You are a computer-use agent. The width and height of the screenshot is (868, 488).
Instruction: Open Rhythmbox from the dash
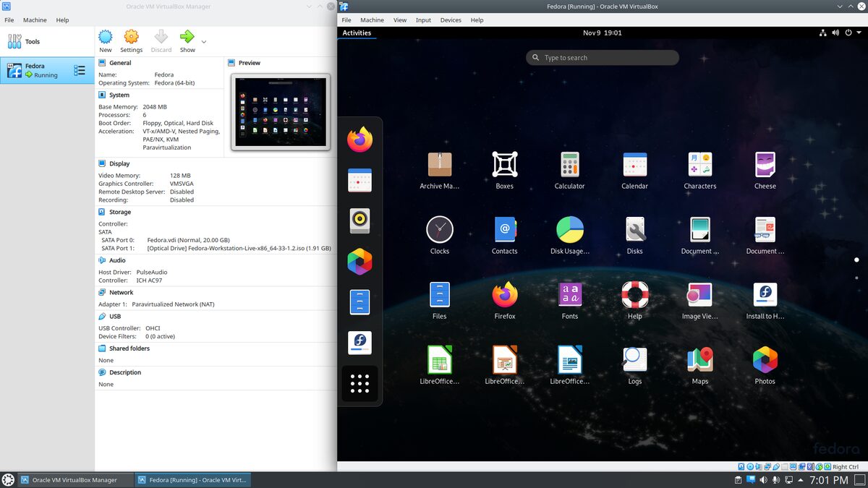tap(359, 221)
